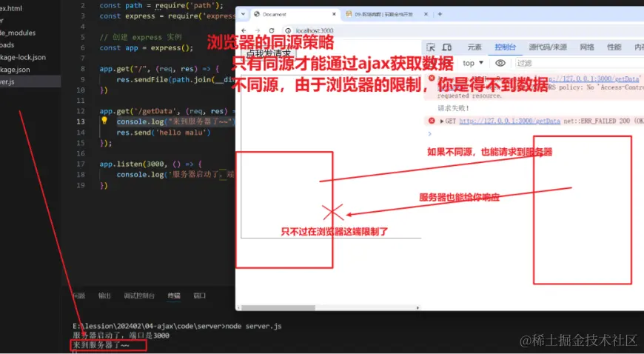
Task: Close the second browser tab
Action: coord(426,14)
